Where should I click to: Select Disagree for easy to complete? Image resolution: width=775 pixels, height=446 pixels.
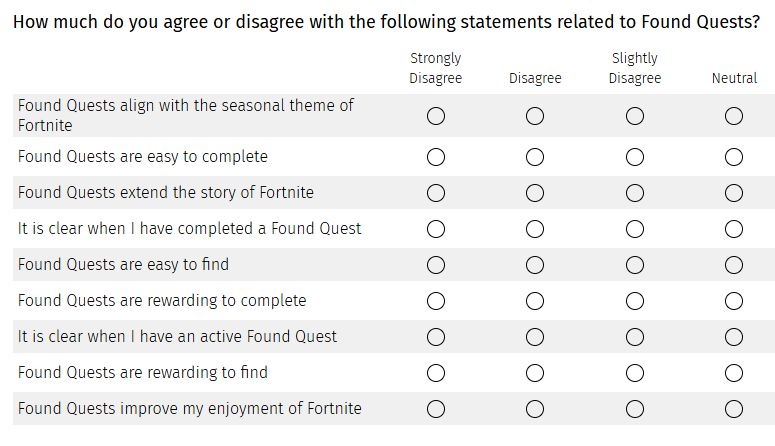(x=535, y=157)
